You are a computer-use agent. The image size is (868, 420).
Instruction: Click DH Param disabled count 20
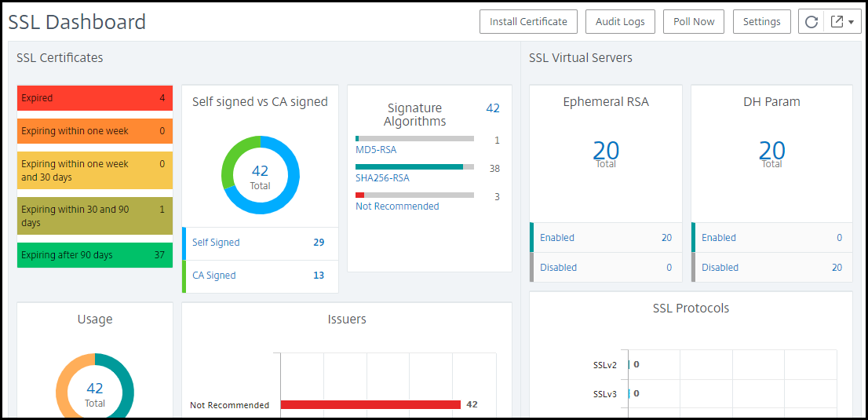click(x=837, y=268)
